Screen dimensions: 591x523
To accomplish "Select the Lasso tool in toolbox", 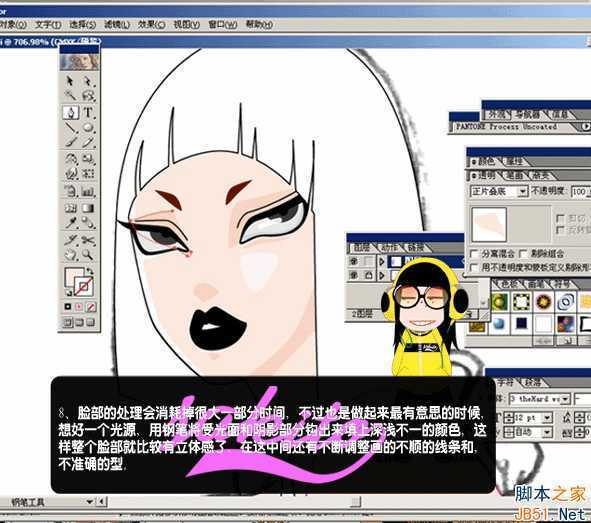I will tap(88, 96).
